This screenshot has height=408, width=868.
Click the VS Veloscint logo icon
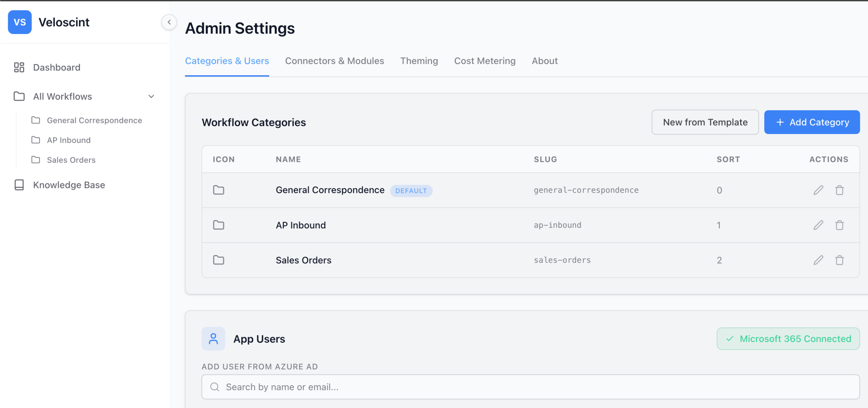(x=20, y=22)
